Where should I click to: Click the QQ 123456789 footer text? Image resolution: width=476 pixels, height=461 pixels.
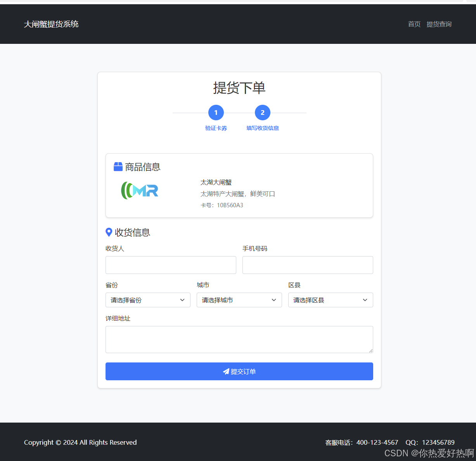pyautogui.click(x=430, y=442)
